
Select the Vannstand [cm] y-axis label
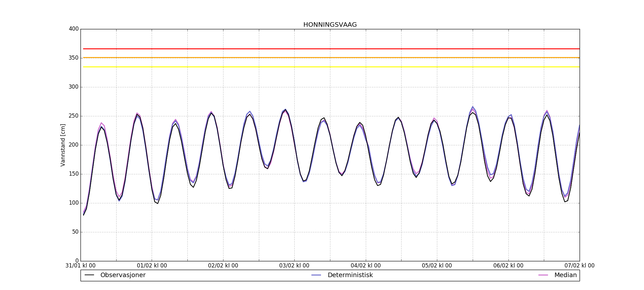pos(63,145)
